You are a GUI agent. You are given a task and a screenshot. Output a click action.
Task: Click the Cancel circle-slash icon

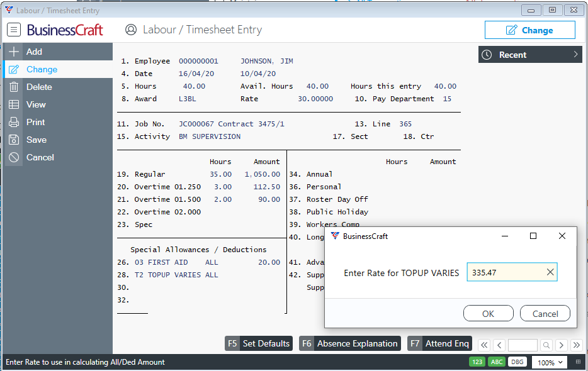tap(14, 157)
